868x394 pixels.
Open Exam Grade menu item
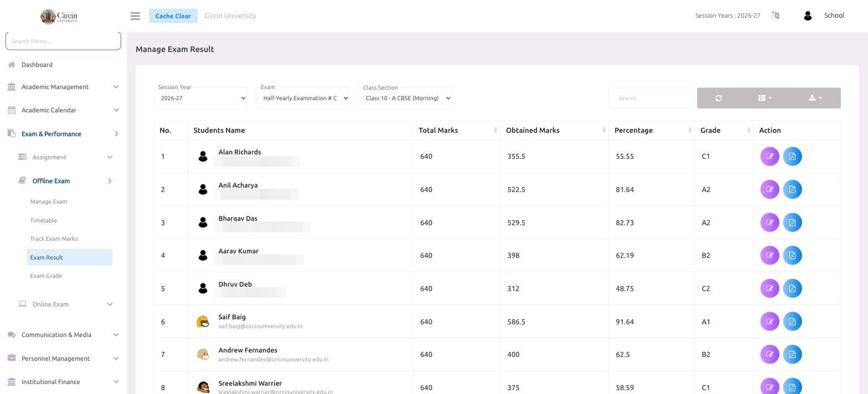(46, 276)
